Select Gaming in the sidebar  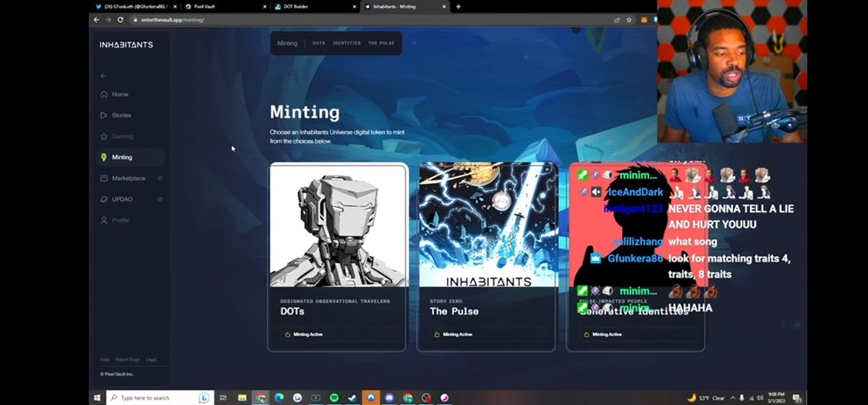pyautogui.click(x=116, y=136)
